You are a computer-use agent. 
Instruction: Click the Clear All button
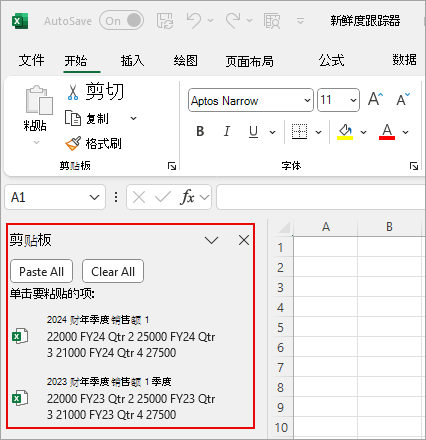click(113, 271)
